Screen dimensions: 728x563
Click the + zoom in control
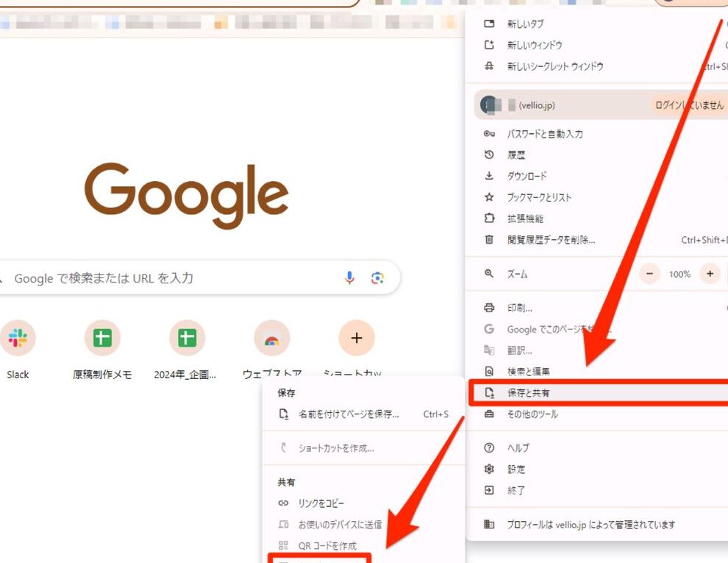(710, 274)
